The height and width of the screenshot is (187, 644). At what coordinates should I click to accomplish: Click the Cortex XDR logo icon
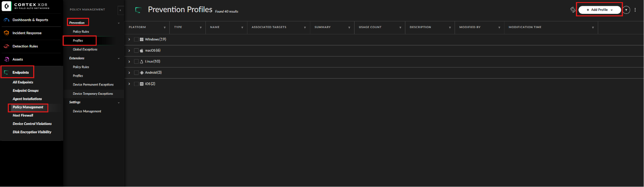coord(7,7)
